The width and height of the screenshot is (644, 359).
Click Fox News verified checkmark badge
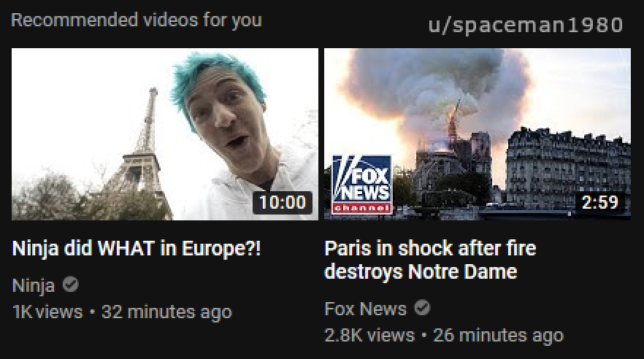(x=422, y=308)
